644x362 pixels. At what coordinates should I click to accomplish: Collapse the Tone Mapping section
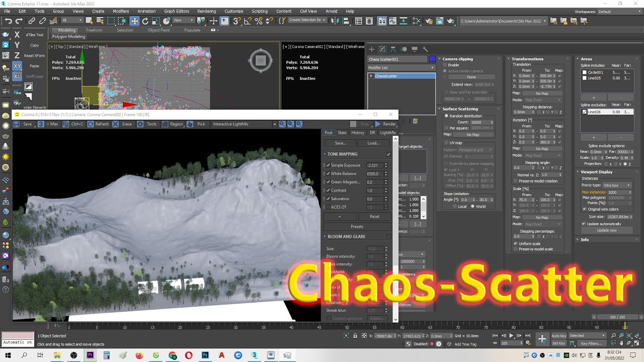(325, 154)
